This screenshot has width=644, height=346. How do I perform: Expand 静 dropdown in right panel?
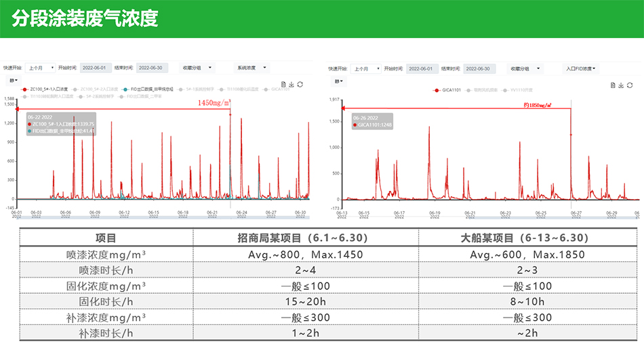point(339,81)
